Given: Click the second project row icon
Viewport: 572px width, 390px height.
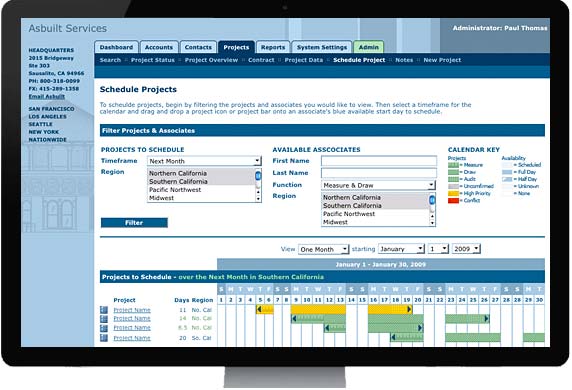Looking at the screenshot, I should (104, 319).
